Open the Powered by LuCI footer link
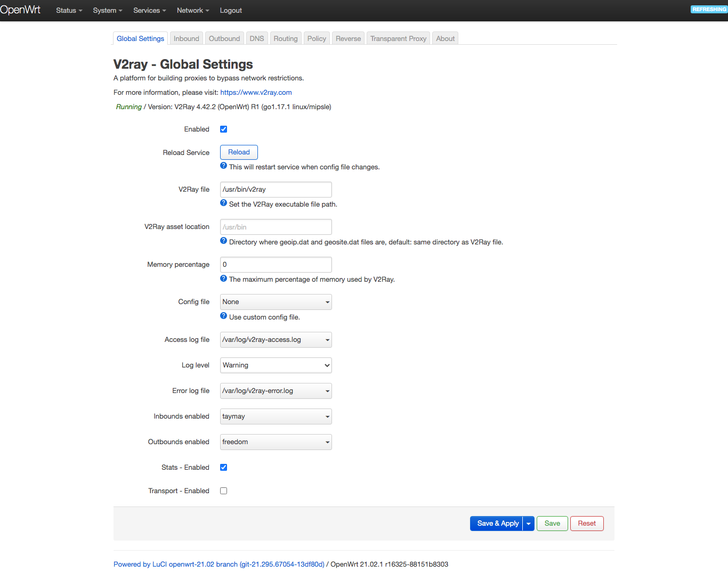This screenshot has width=728, height=572. pos(219,564)
